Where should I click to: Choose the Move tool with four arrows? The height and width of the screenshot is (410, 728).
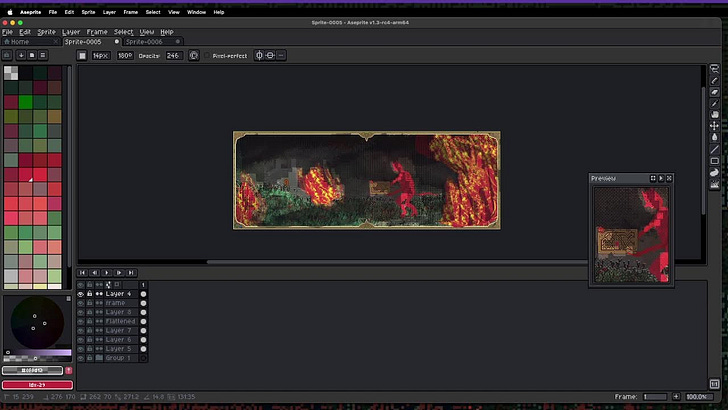coord(715,126)
